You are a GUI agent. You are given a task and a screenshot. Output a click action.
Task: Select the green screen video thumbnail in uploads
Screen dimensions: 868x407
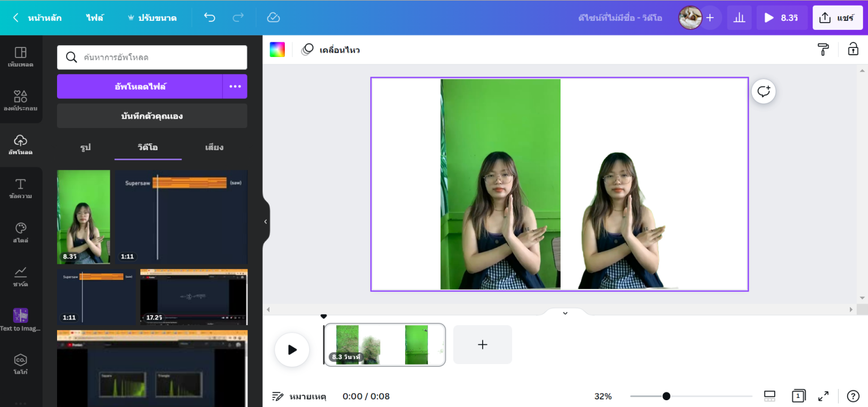[x=83, y=217]
